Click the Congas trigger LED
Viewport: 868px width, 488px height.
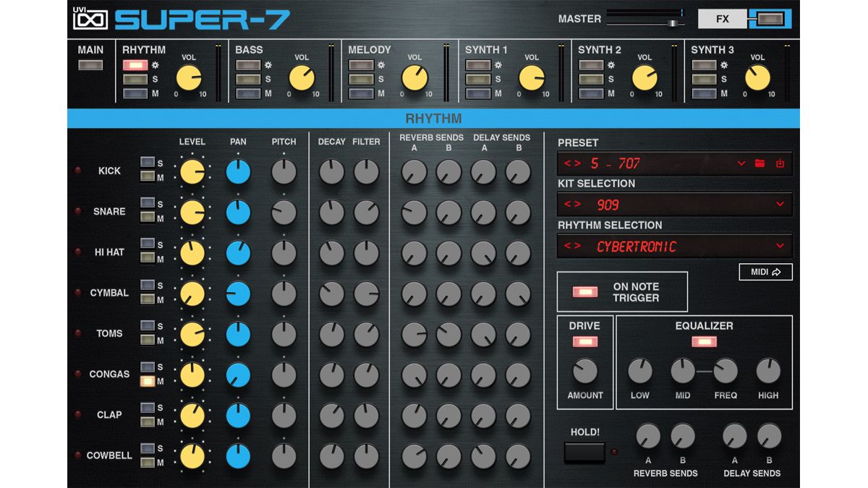(77, 374)
